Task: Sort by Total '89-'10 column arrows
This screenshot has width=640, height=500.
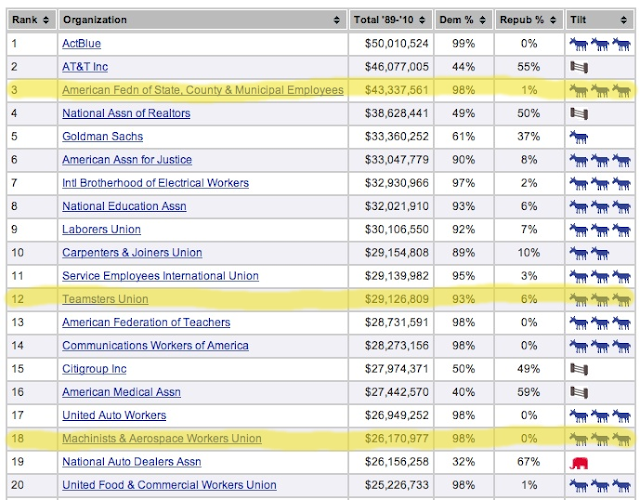Action: [x=422, y=20]
